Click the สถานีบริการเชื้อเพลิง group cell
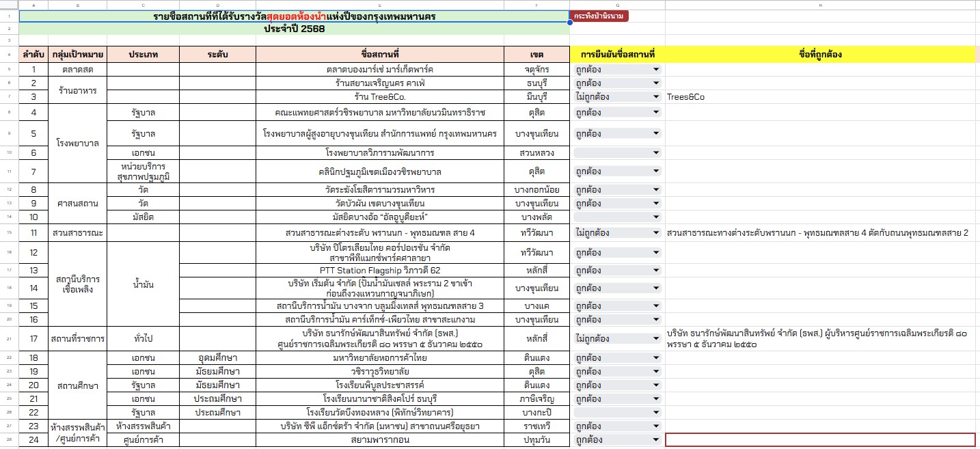 pos(77,284)
